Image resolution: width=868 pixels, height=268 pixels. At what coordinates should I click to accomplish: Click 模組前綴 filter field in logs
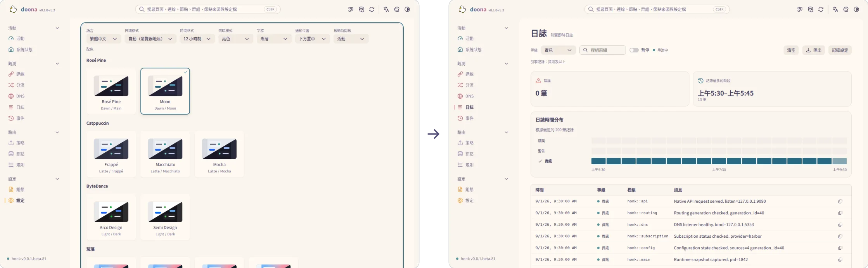[603, 50]
